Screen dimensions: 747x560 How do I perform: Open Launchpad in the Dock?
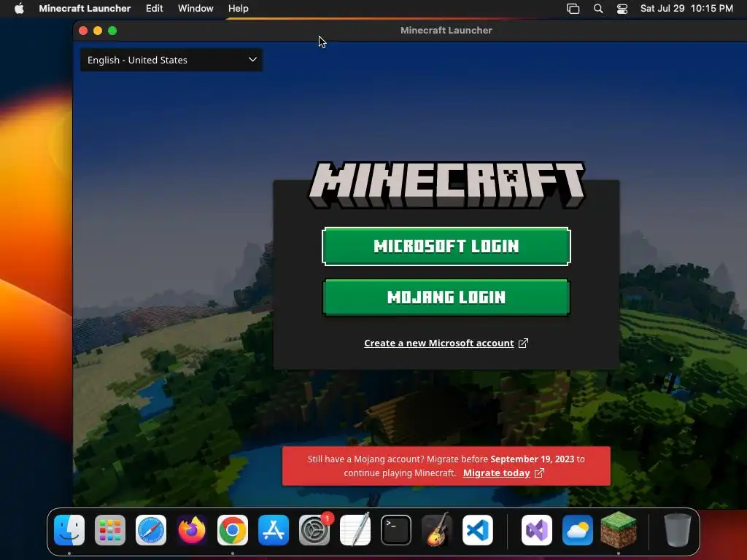(x=110, y=530)
